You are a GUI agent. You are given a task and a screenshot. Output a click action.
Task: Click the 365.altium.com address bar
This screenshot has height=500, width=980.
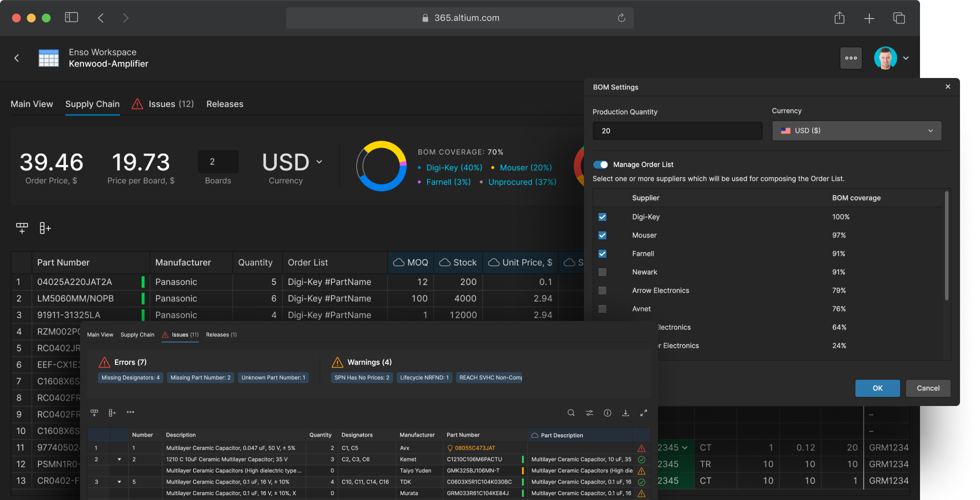click(460, 18)
